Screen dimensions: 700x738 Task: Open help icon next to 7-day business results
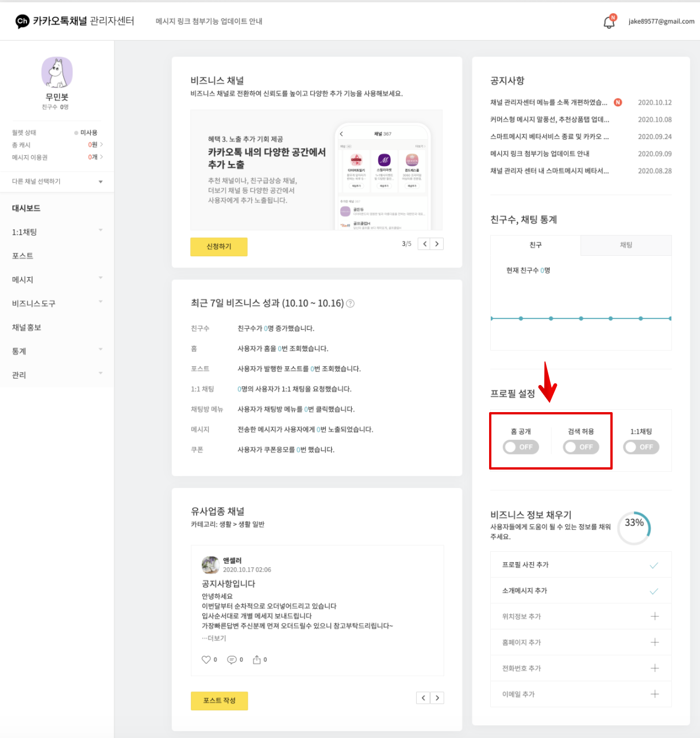click(350, 303)
